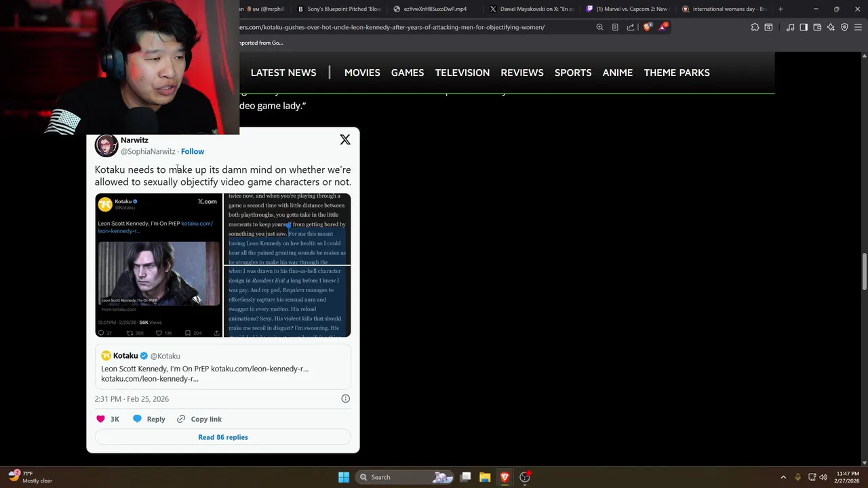The height and width of the screenshot is (488, 868).
Task: Open the Leon Kennedy Kotaku screenshot image
Action: [x=159, y=265]
